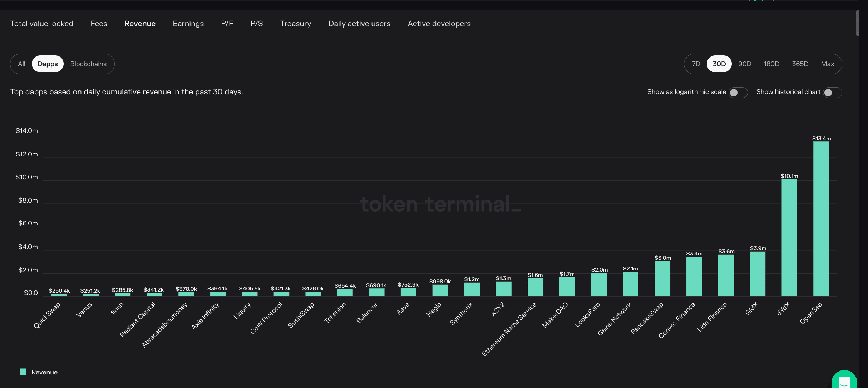Select the Dapps filter option
Viewport: 868px width, 388px height.
pyautogui.click(x=48, y=64)
